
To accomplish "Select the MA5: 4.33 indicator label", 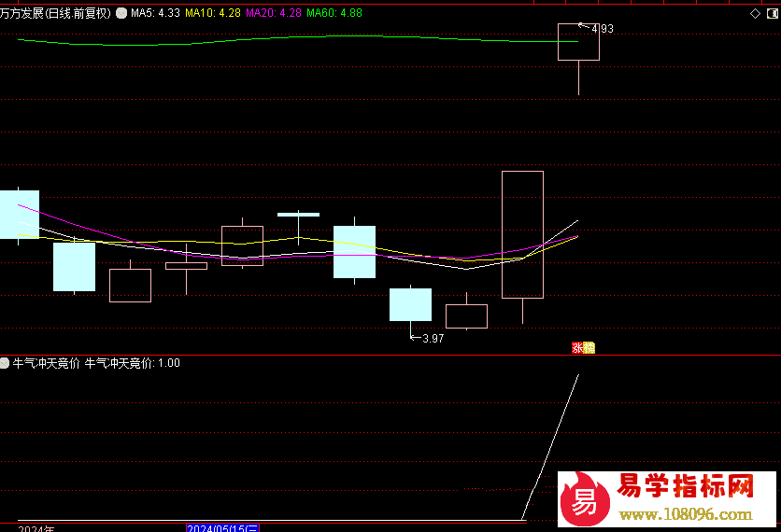I will 155,14.
